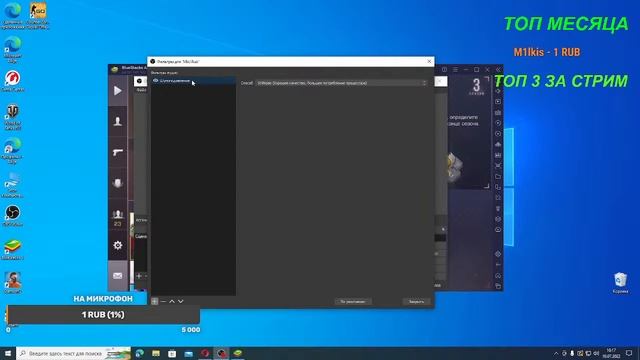Screen dimensions: 640x360
Task: Open the Windows Start menu
Action: (8, 353)
